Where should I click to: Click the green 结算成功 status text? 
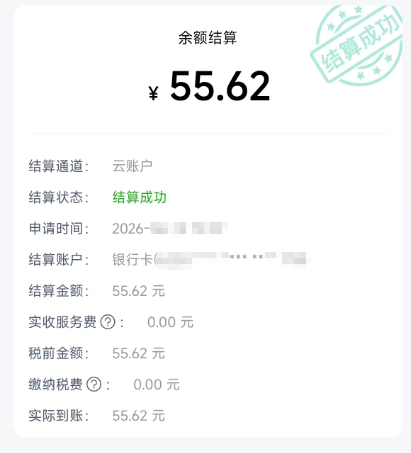tap(139, 197)
